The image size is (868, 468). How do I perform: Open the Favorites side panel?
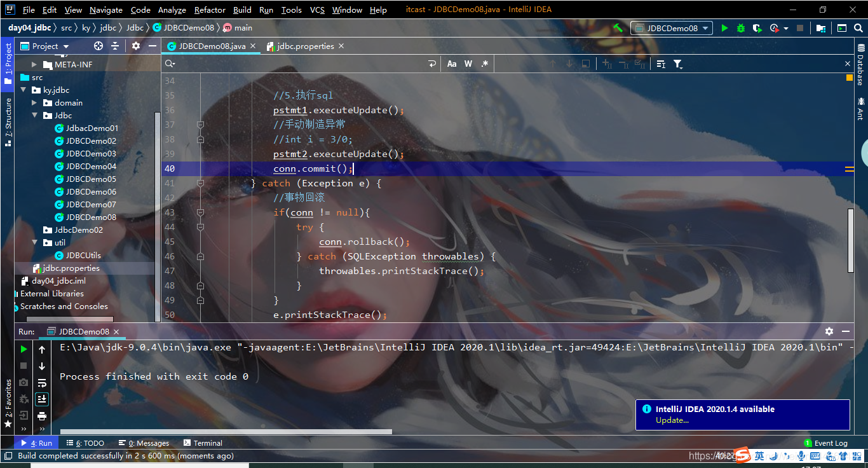point(8,403)
